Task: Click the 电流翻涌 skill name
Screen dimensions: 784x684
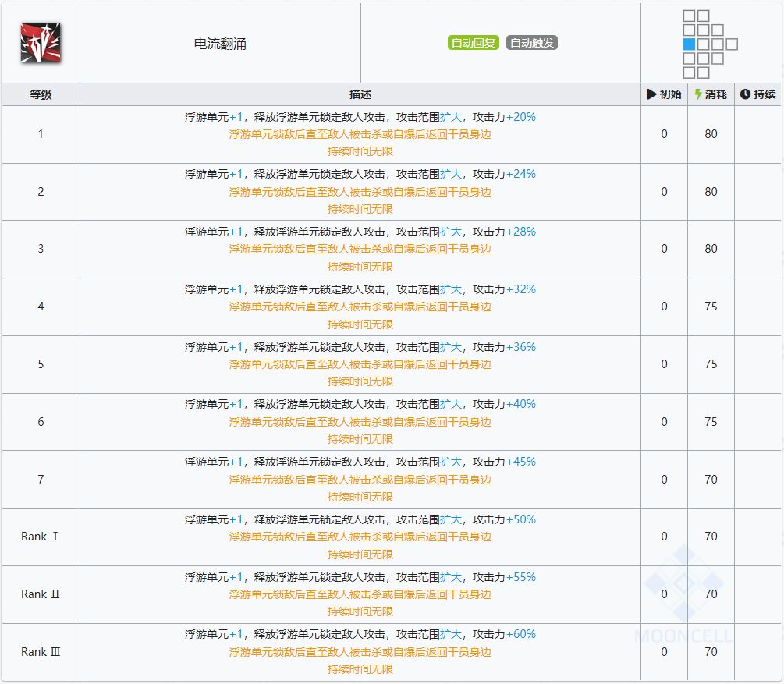Action: click(x=220, y=44)
